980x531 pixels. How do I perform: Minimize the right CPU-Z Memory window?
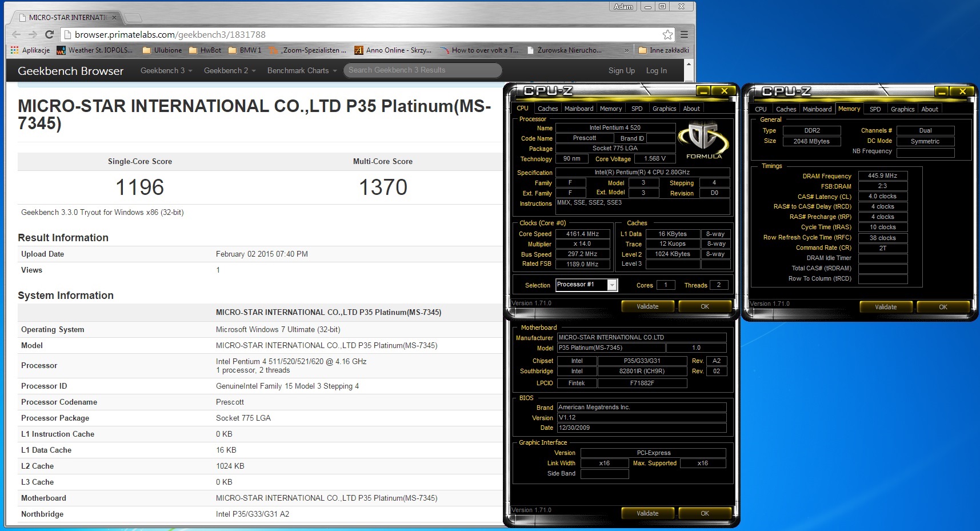(942, 91)
